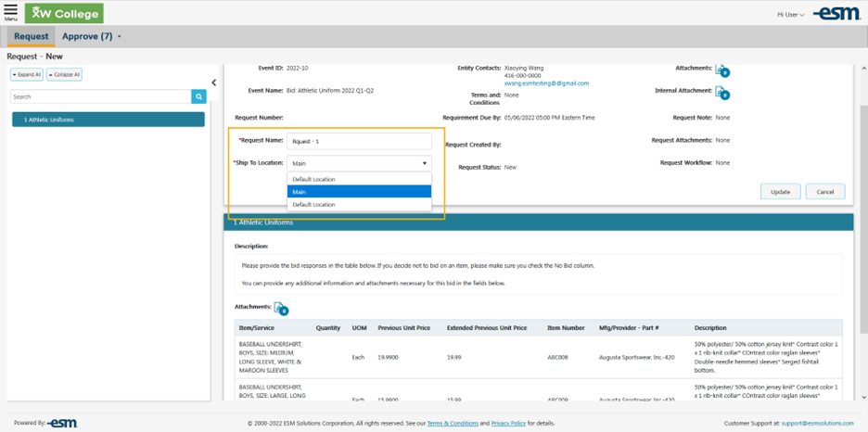Click Event Name Bid: Athletic Uniform value

pos(330,90)
